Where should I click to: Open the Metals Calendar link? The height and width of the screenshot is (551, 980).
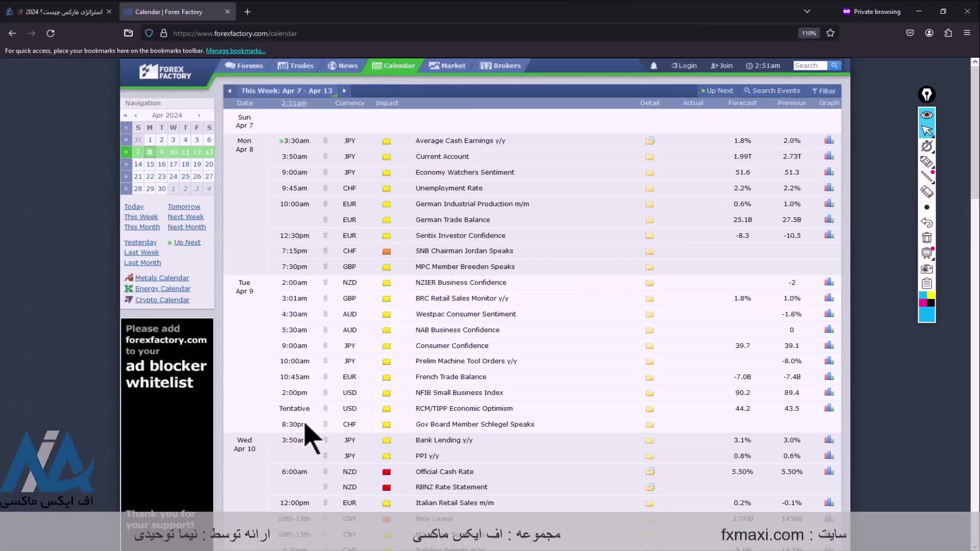[162, 278]
